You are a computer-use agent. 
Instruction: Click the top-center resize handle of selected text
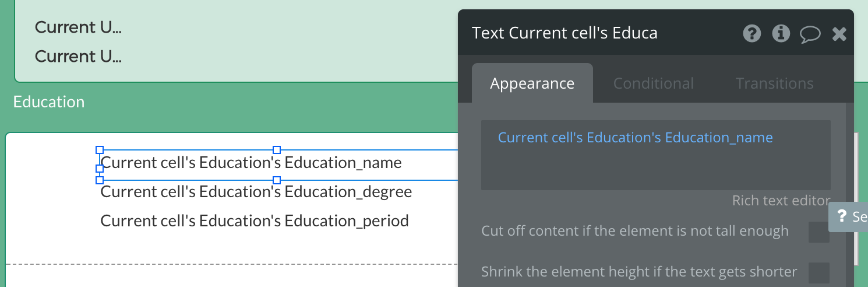point(277,150)
